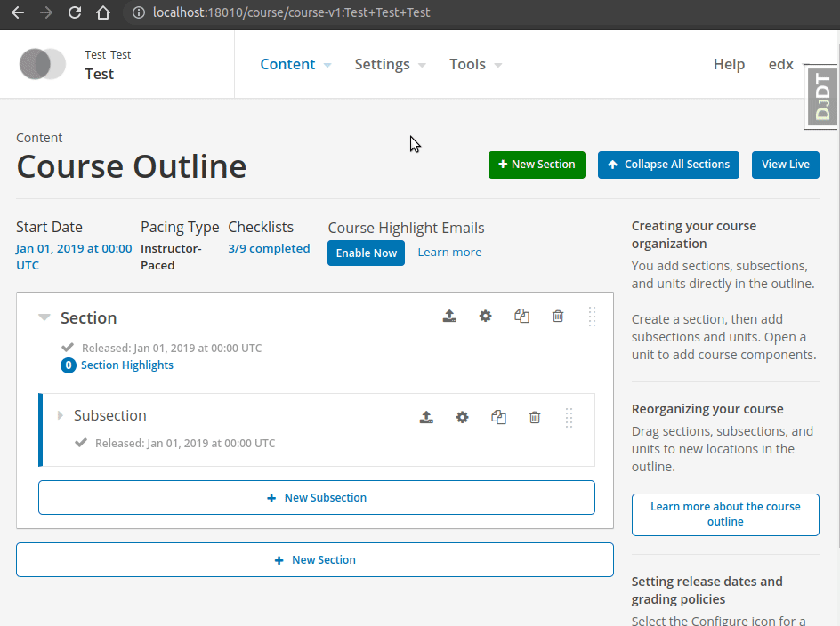Image resolution: width=840 pixels, height=626 pixels.
Task: Click the site info icon in address bar
Action: [139, 12]
